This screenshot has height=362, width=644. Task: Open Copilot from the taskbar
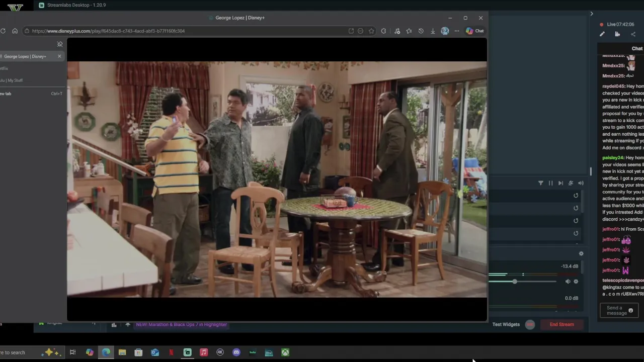tap(90, 352)
